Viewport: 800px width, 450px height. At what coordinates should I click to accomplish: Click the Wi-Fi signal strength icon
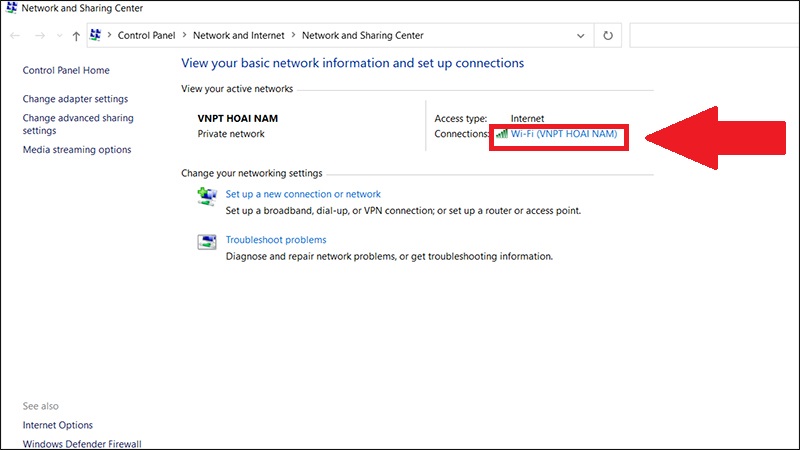pyautogui.click(x=502, y=134)
